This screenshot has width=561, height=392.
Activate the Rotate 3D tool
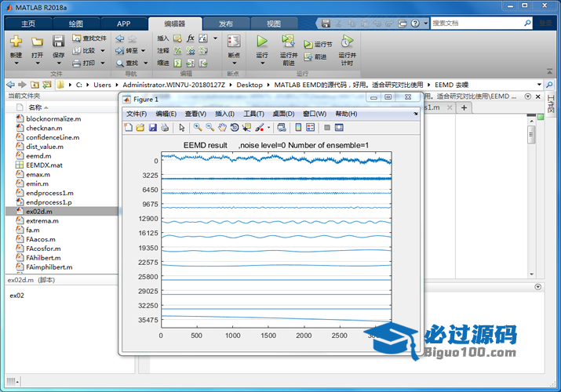(235, 127)
